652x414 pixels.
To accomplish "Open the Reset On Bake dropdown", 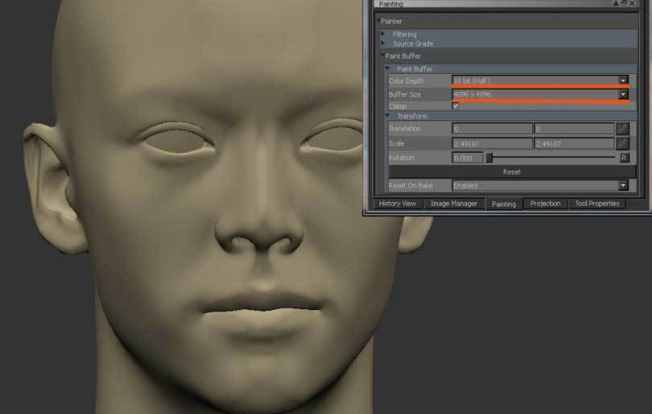I will click(623, 185).
